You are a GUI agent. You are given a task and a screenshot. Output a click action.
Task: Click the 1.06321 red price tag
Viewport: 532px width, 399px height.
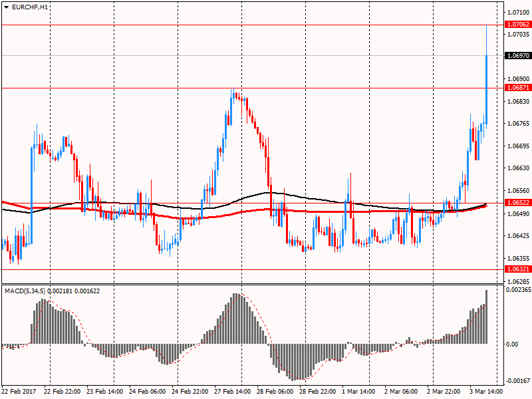coord(517,269)
